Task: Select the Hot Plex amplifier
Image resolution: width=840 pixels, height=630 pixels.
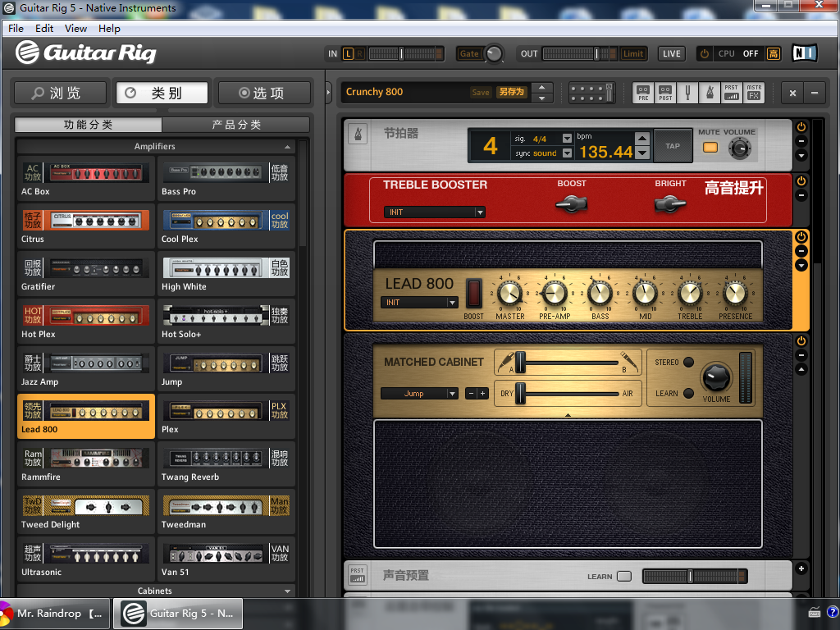Action: click(85, 322)
